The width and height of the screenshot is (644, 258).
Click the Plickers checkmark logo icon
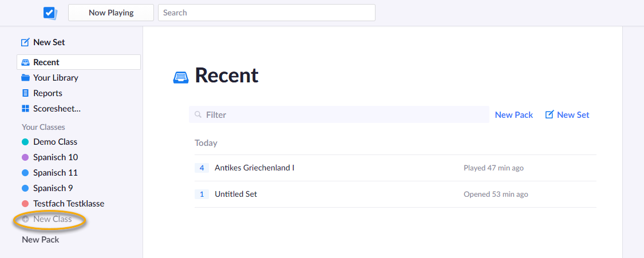point(50,13)
